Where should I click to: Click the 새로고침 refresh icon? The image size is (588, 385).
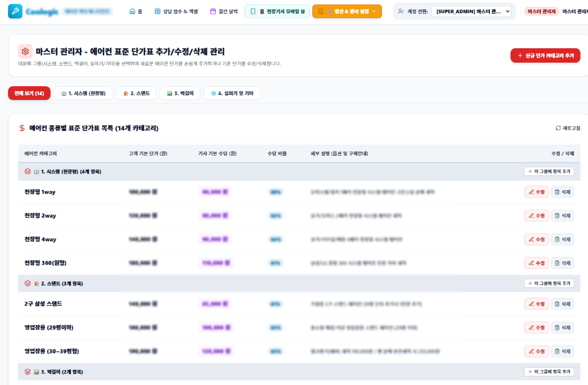558,128
